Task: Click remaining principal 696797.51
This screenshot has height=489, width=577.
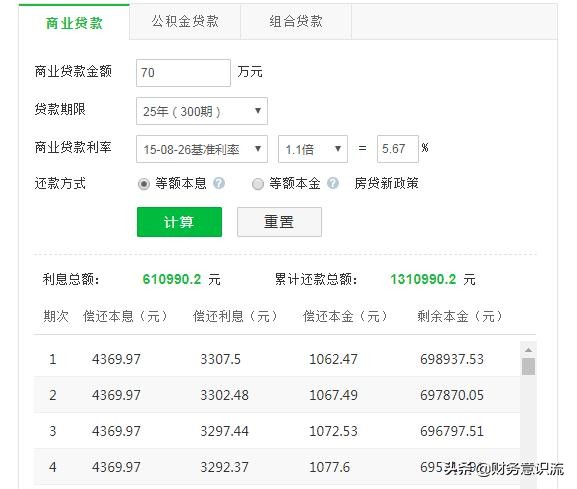Action: click(x=452, y=431)
